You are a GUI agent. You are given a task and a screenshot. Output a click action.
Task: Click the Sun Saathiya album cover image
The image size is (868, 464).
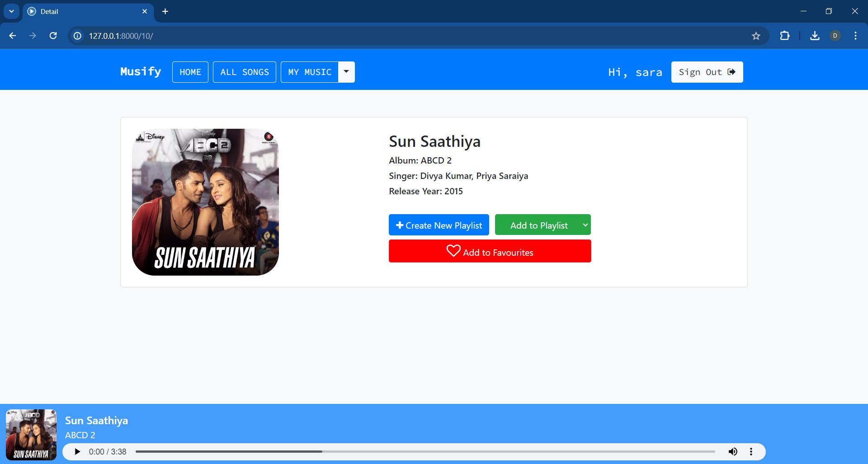(205, 202)
